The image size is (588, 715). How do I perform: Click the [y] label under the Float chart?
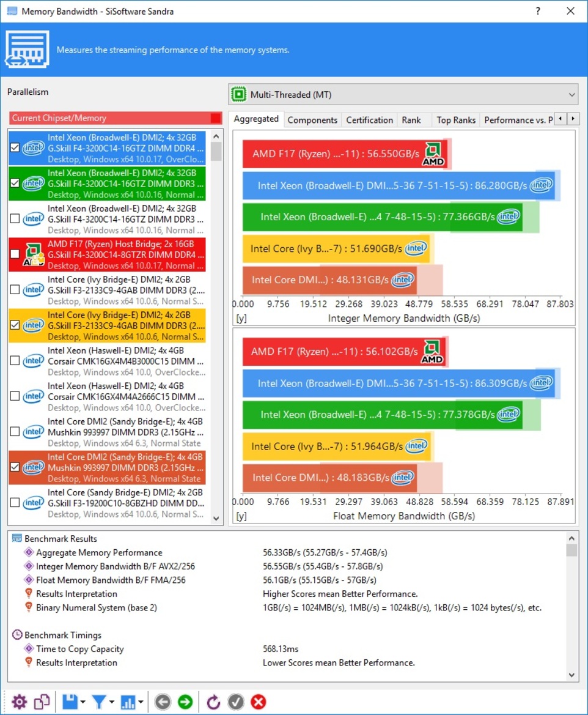tap(241, 516)
